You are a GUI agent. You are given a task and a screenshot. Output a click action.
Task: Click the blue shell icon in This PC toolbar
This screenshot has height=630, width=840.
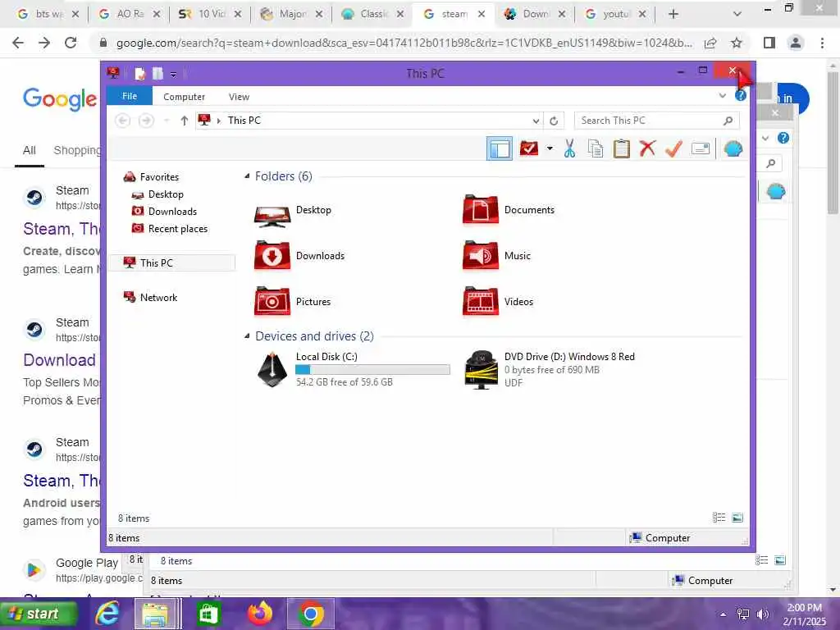click(x=733, y=148)
